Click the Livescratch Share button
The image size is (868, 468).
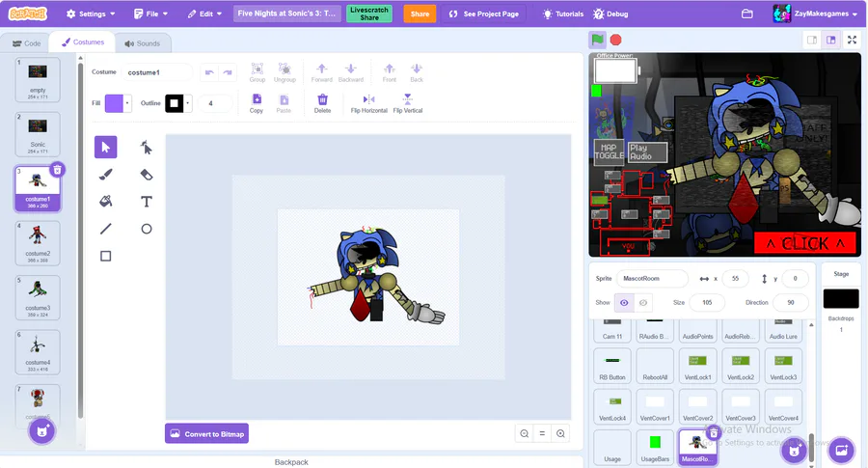click(x=369, y=14)
